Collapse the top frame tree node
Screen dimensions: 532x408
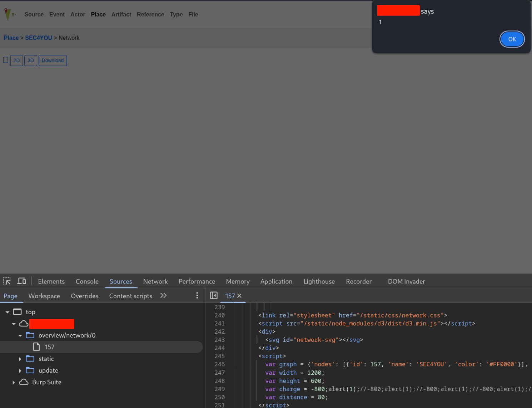point(8,312)
